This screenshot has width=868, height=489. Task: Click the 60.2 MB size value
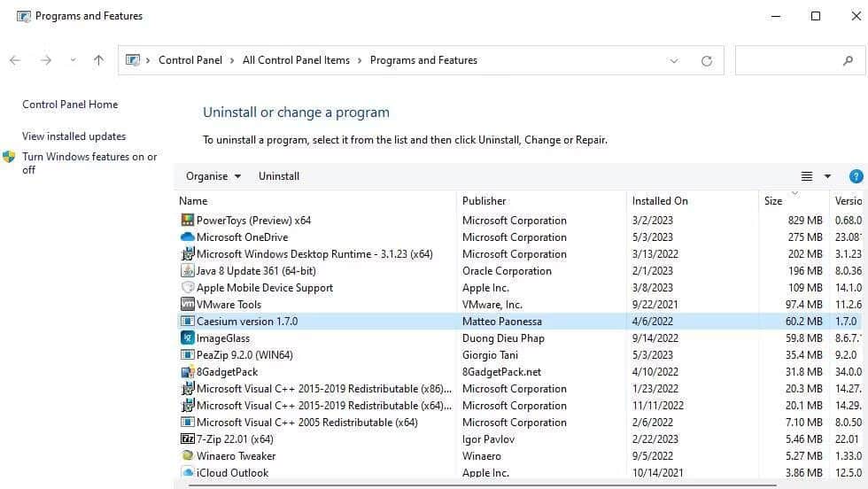coord(804,322)
